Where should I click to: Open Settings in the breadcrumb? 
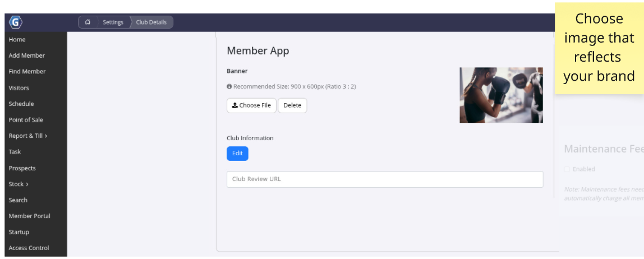[x=113, y=22]
